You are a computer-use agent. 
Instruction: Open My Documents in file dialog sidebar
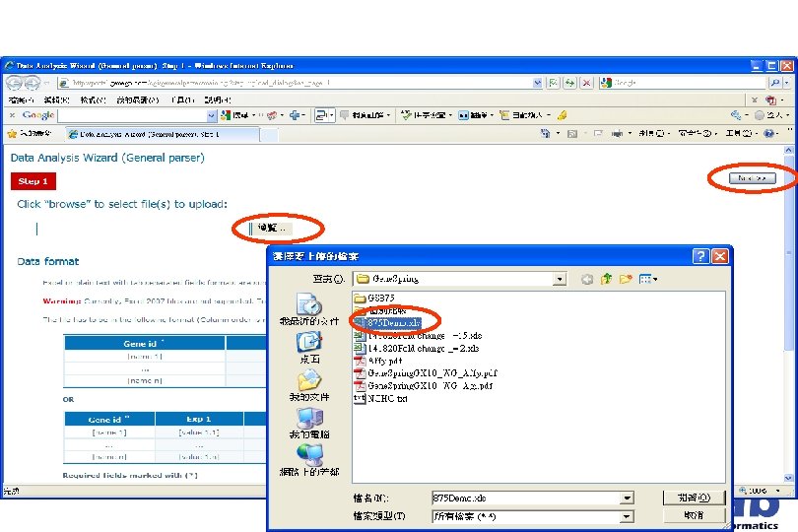point(309,385)
